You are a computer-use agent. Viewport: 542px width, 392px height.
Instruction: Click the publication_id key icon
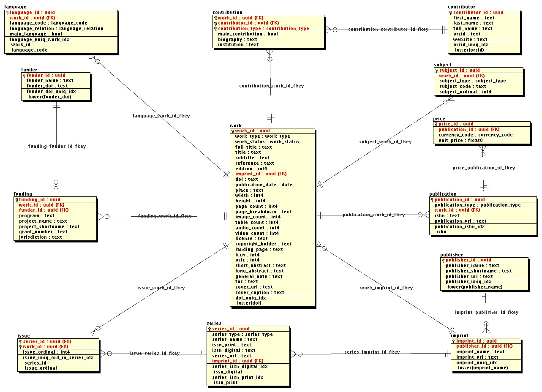pyautogui.click(x=433, y=199)
